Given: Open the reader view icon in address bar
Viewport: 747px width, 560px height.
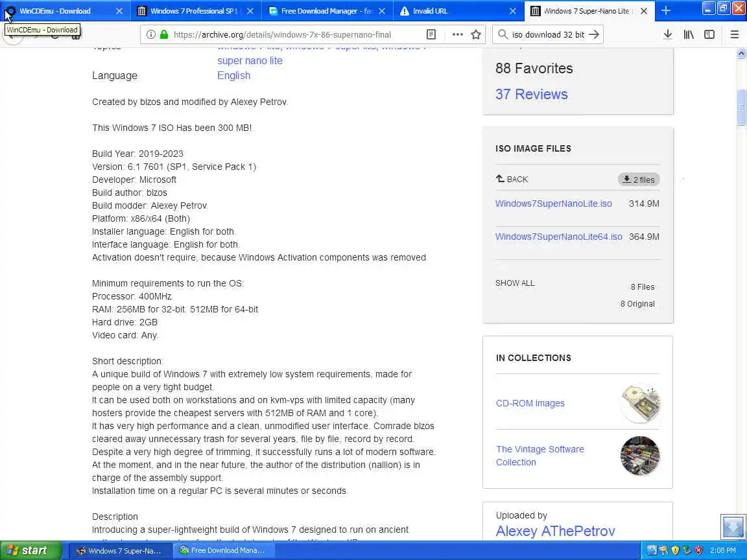Looking at the screenshot, I should coord(431,34).
